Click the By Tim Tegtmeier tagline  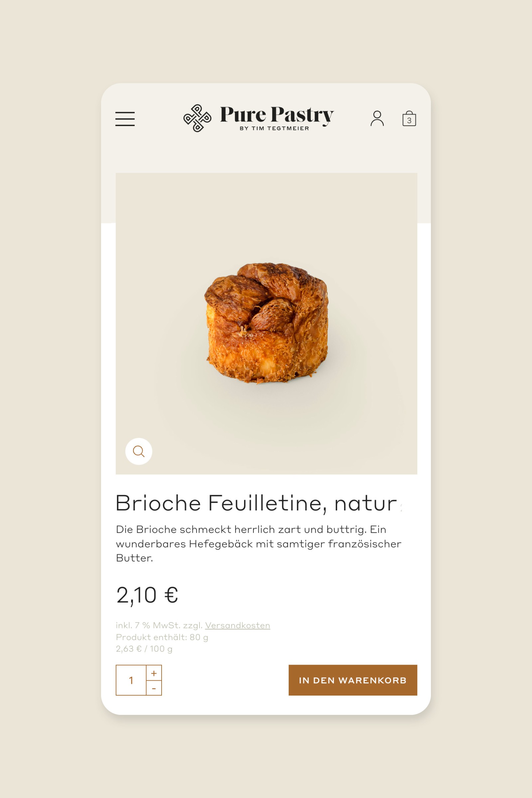tap(274, 128)
